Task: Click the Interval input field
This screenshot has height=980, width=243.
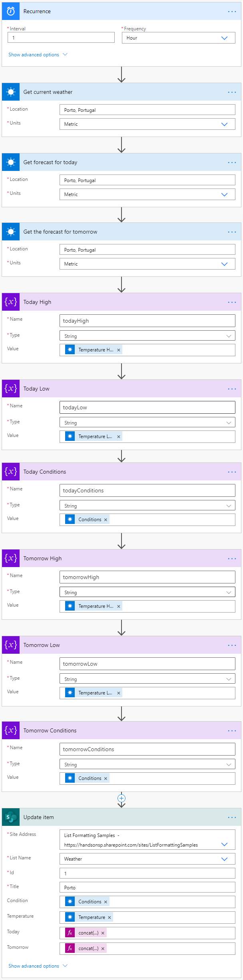Action: (x=61, y=38)
